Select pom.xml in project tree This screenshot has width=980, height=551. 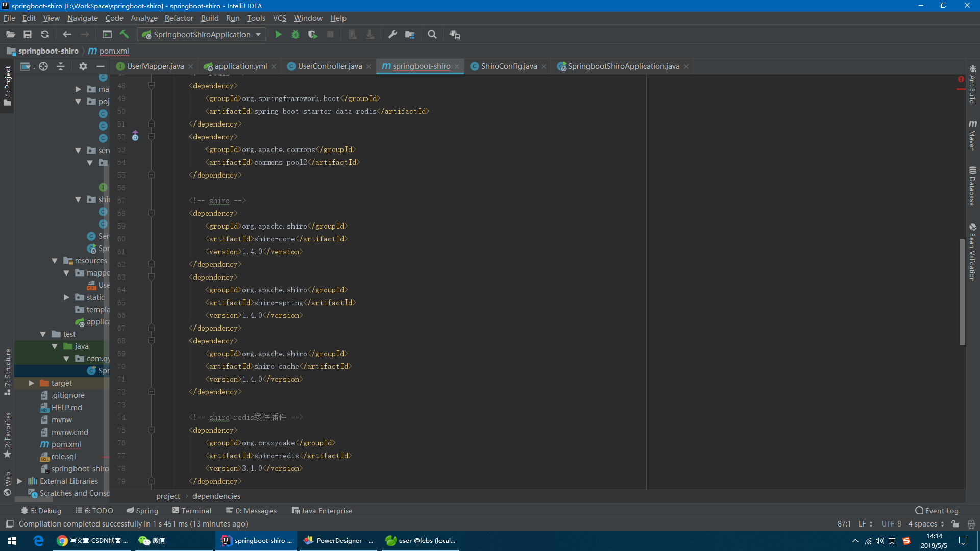point(66,444)
